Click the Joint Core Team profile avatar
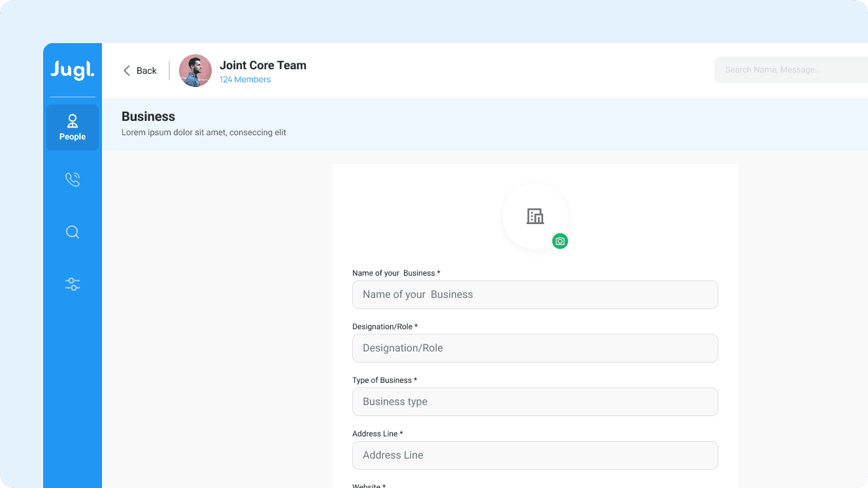The image size is (868, 488). (x=195, y=71)
